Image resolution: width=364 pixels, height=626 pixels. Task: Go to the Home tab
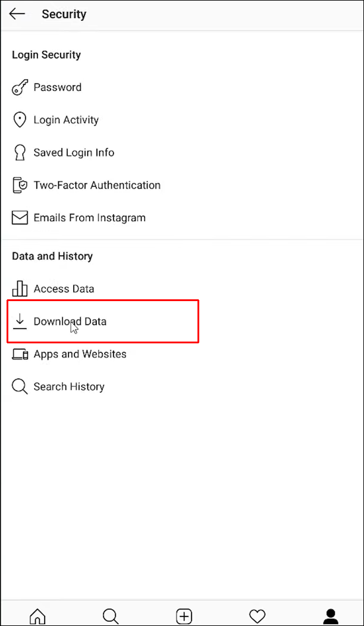tap(37, 615)
